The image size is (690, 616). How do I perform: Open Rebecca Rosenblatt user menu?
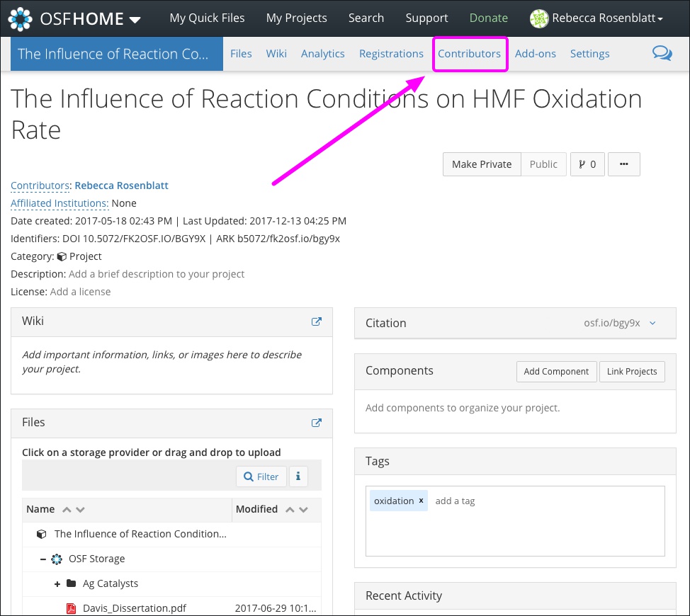click(x=607, y=18)
